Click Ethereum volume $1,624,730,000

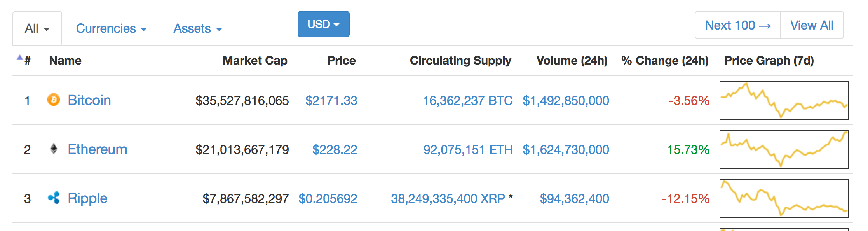coord(566,150)
